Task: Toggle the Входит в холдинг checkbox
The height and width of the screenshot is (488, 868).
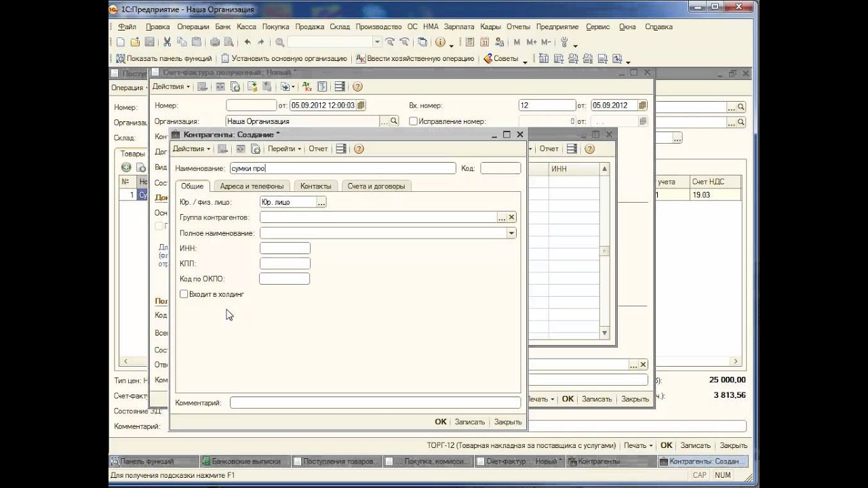Action: click(184, 294)
